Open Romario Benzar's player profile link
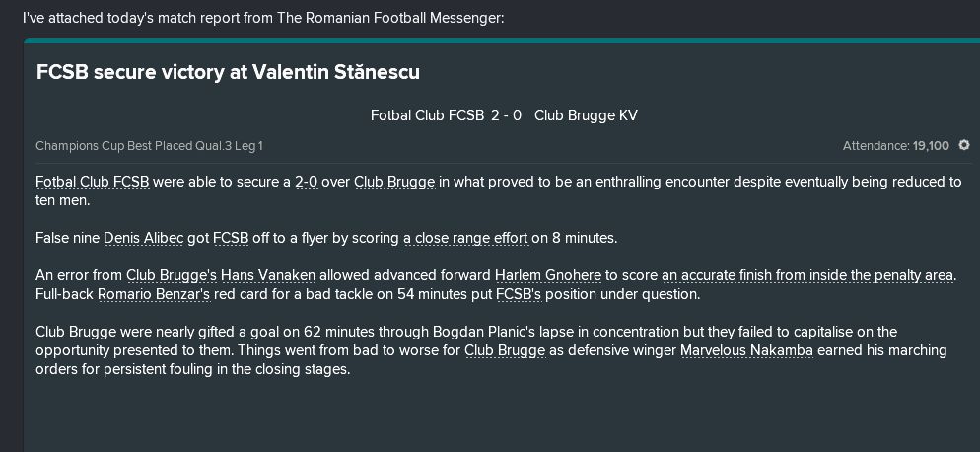The image size is (980, 452). click(x=154, y=294)
